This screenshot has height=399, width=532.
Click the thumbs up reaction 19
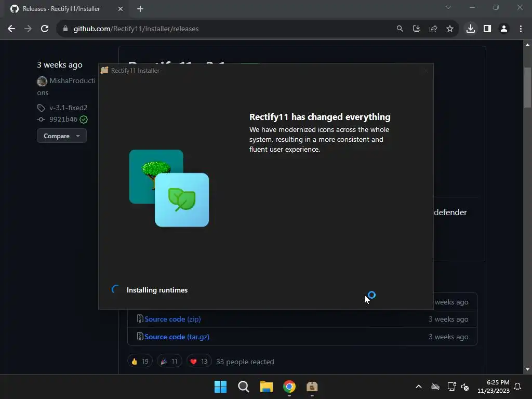[x=140, y=362]
